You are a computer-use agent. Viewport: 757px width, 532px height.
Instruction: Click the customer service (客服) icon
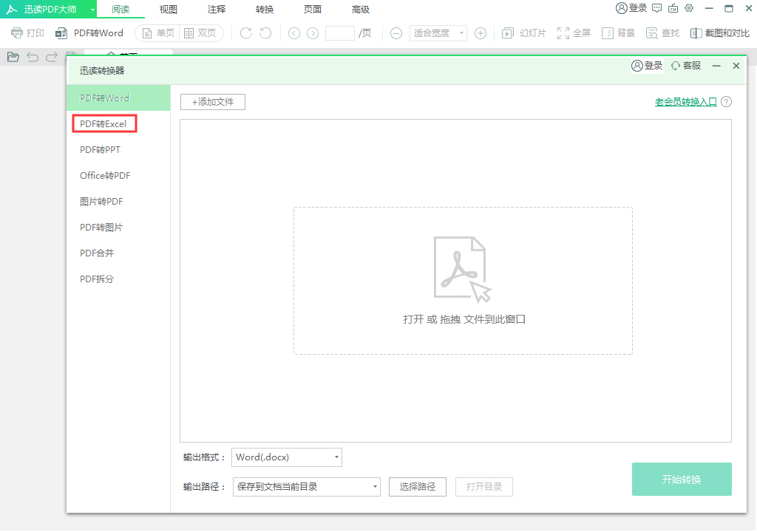coord(685,65)
